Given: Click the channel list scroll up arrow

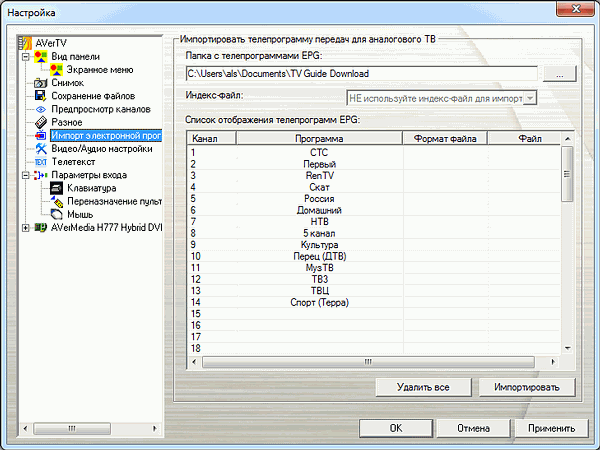Looking at the screenshot, I should [x=567, y=139].
